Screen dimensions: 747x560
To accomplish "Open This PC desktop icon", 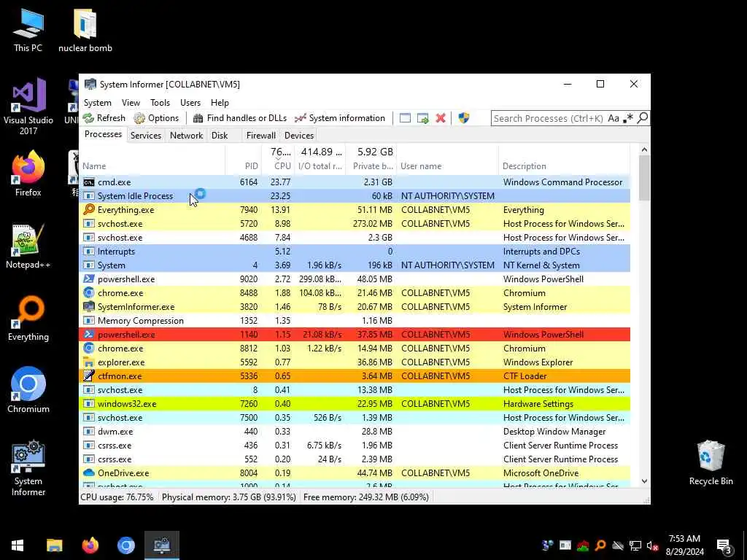I will [28, 29].
